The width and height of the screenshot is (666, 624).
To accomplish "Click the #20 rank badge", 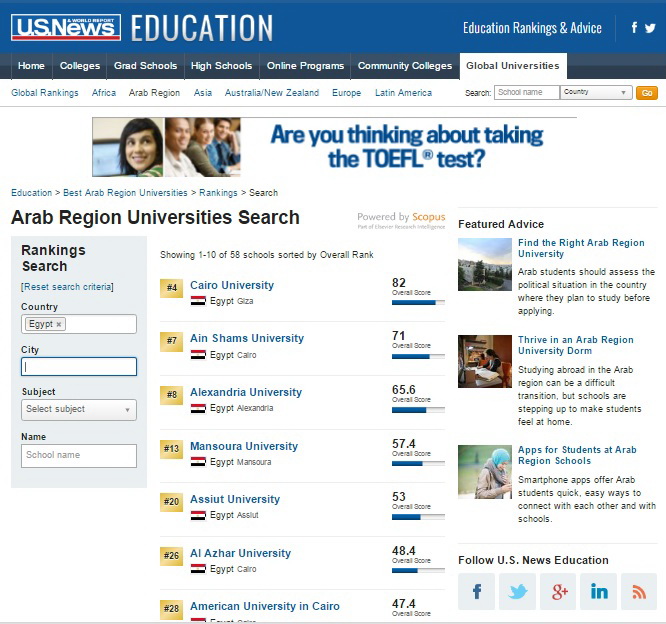I will (172, 502).
